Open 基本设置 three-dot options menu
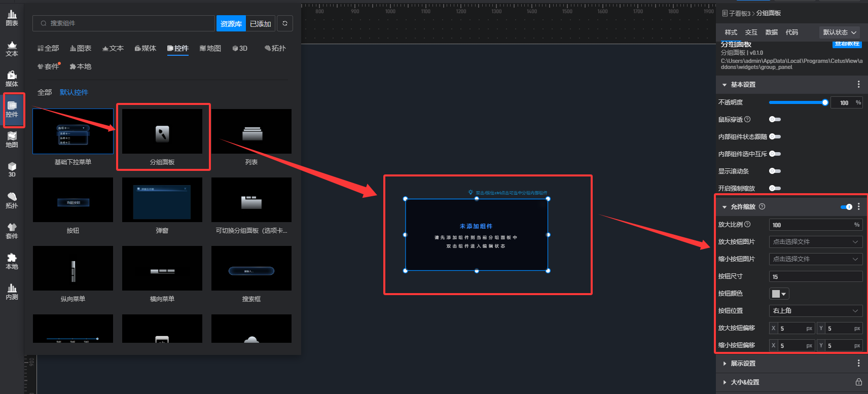868x394 pixels. pos(858,85)
